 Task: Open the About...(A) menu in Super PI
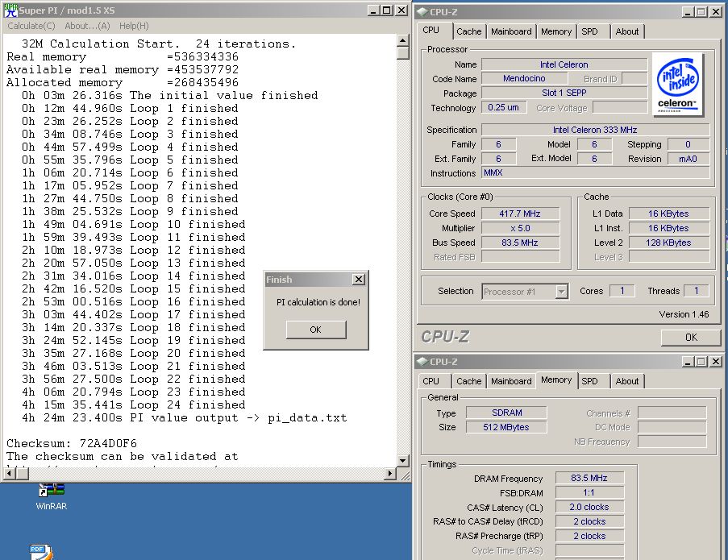pos(87,26)
